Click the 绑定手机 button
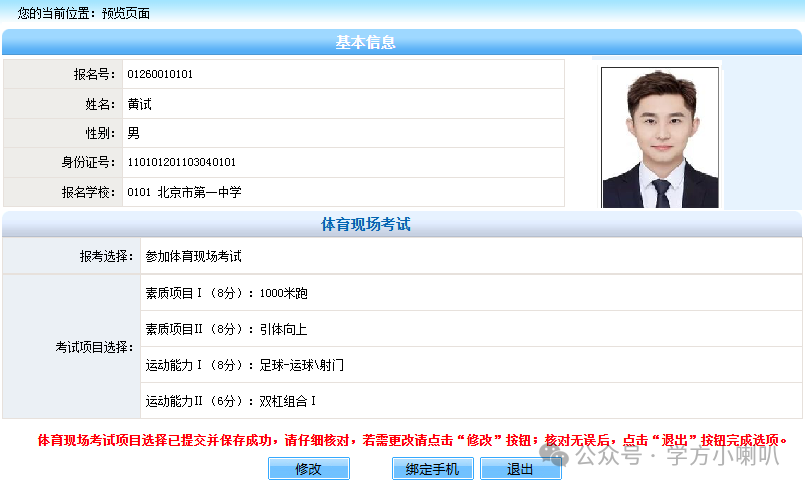Image resolution: width=805 pixels, height=487 pixels. coord(432,469)
